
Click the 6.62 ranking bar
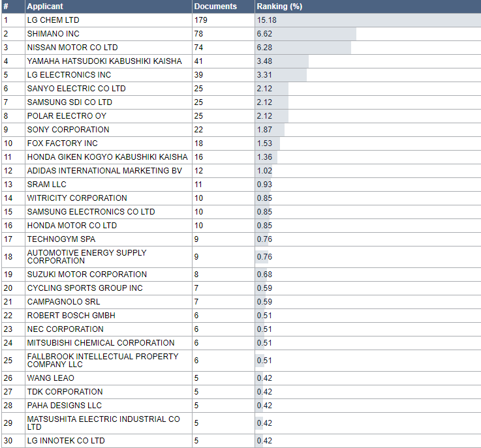pos(306,34)
